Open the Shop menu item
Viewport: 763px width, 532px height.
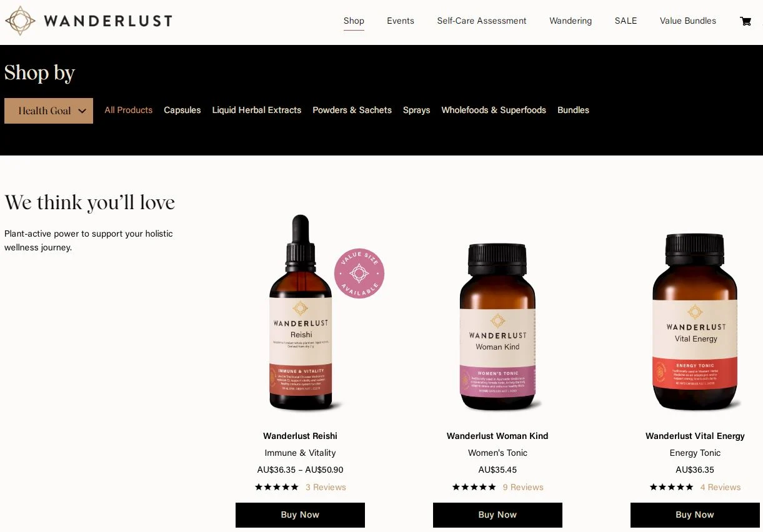click(354, 21)
